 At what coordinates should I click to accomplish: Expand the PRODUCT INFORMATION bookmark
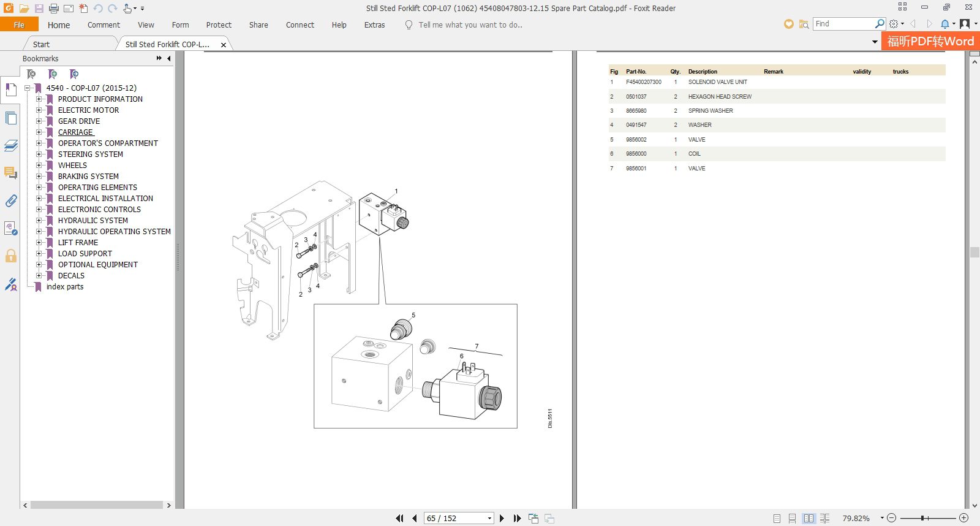click(39, 99)
